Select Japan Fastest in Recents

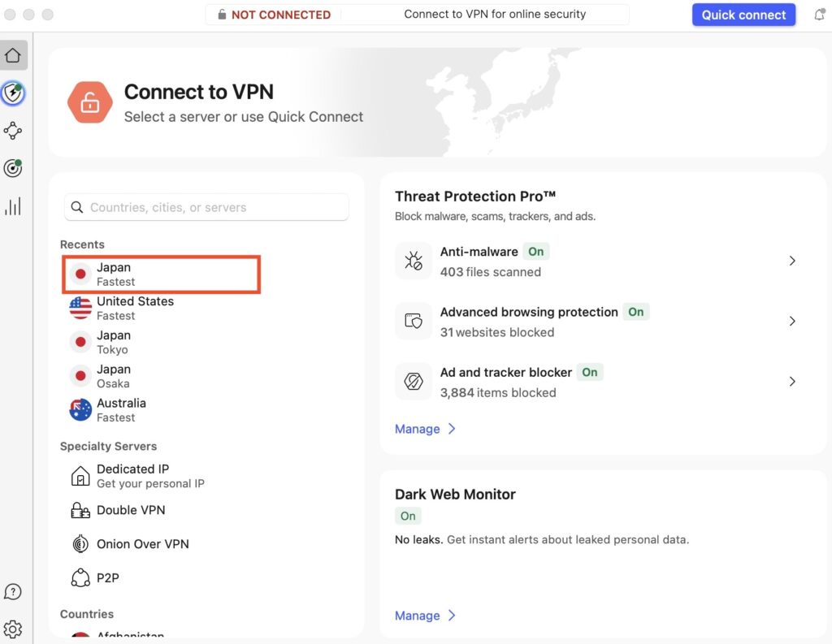[x=162, y=274]
